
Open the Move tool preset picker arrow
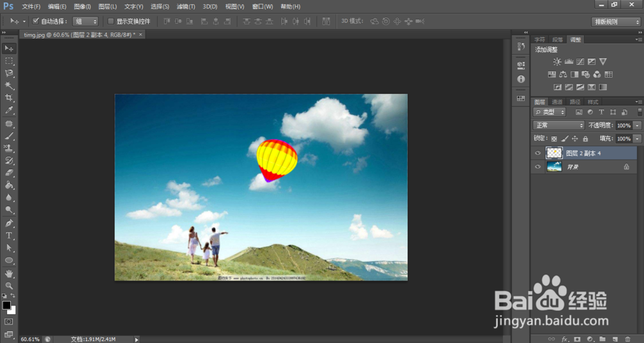point(24,21)
